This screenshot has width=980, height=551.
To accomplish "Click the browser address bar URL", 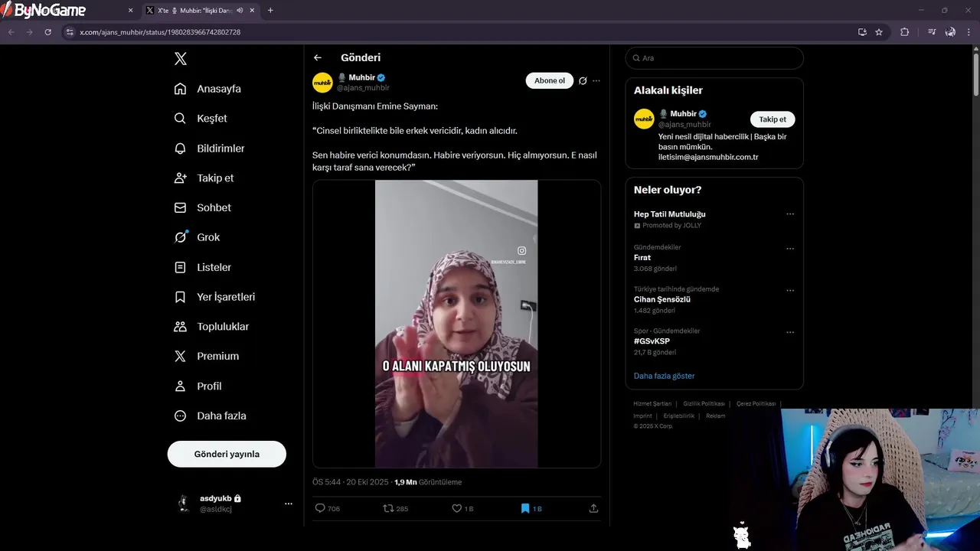I will pyautogui.click(x=160, y=32).
